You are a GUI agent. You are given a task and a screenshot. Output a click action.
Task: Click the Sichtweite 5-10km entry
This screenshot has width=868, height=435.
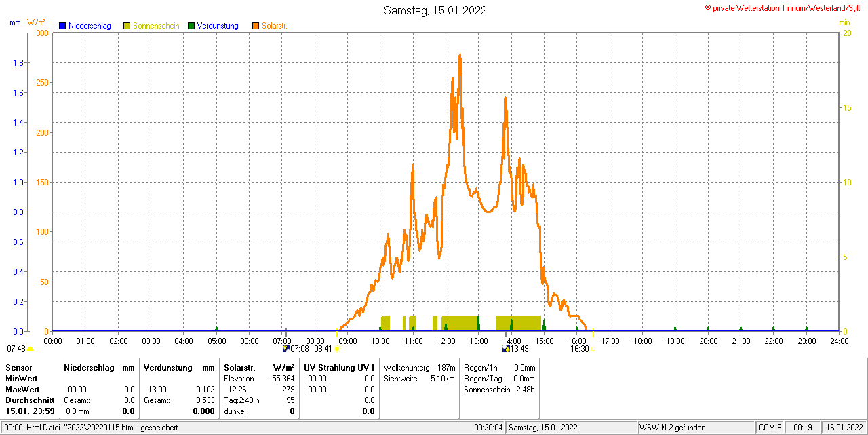419,378
